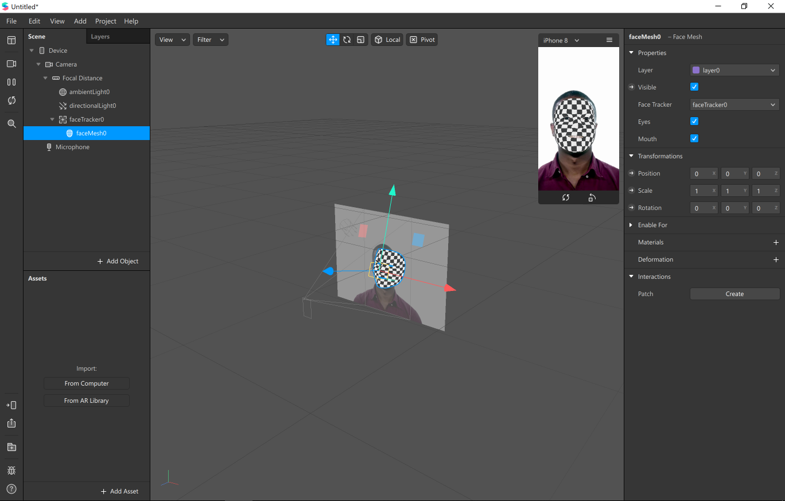
Task: Open the layout panel icon in left sidebar
Action: tap(12, 41)
